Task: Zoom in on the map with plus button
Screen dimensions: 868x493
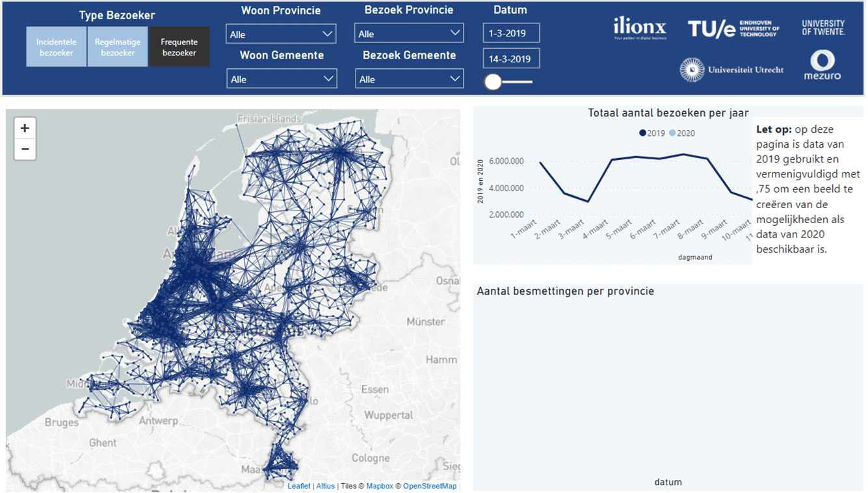Action: click(x=25, y=128)
